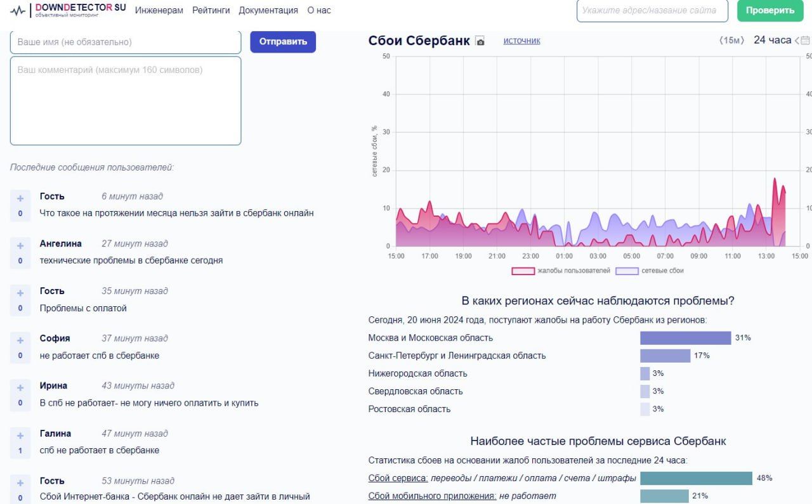The width and height of the screenshot is (812, 504).
Task: Open the 'Сбой мобильного приложения' link
Action: point(432,496)
